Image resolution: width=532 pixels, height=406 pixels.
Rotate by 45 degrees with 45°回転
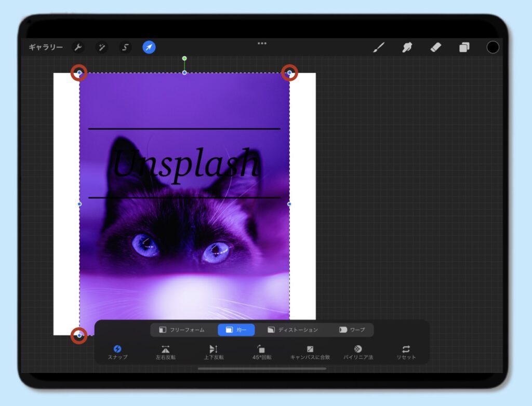[x=262, y=352]
